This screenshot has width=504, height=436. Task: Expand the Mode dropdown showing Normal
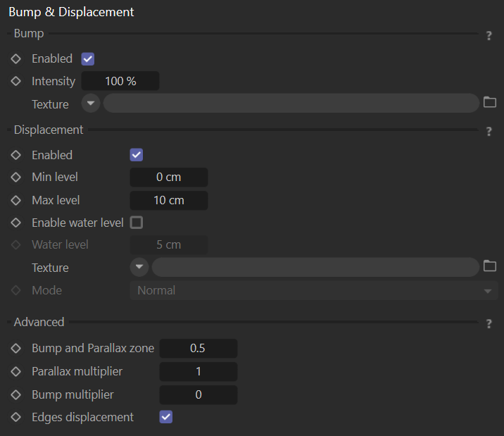pos(314,291)
